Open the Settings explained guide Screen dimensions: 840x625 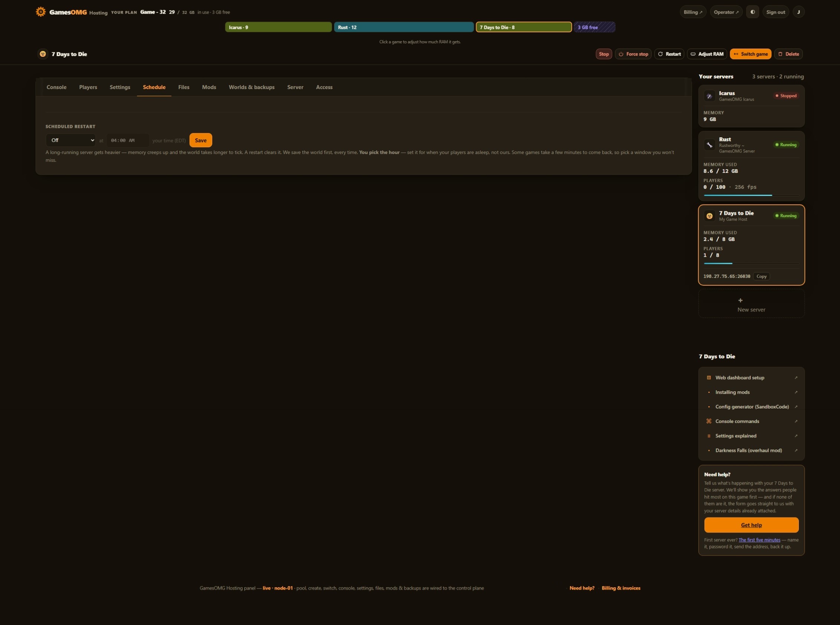click(751, 436)
